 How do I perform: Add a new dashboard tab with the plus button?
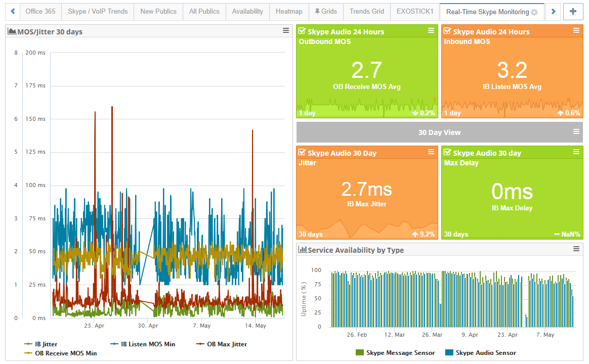click(x=573, y=11)
